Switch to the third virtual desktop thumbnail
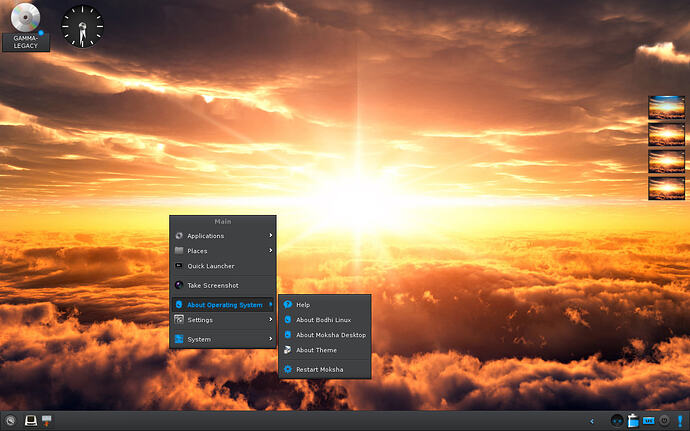 click(666, 162)
